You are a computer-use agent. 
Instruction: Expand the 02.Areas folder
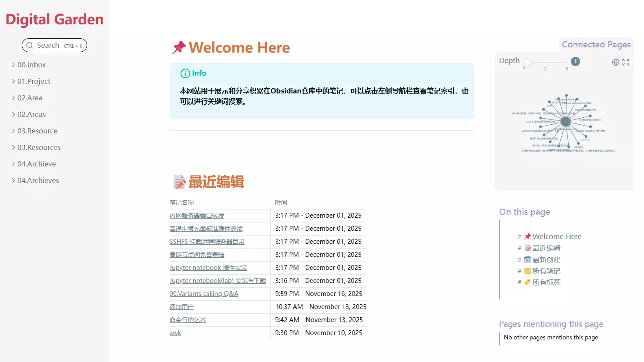(13, 114)
